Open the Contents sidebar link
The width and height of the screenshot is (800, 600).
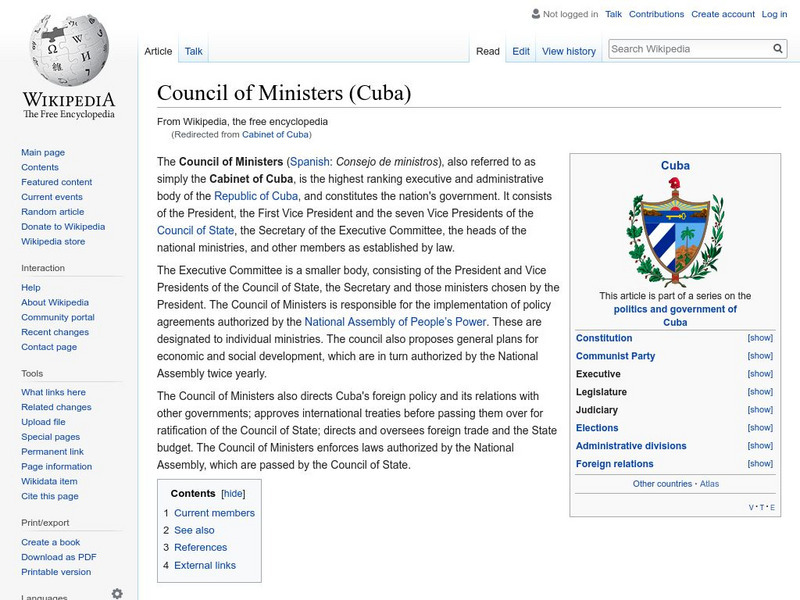pos(40,167)
